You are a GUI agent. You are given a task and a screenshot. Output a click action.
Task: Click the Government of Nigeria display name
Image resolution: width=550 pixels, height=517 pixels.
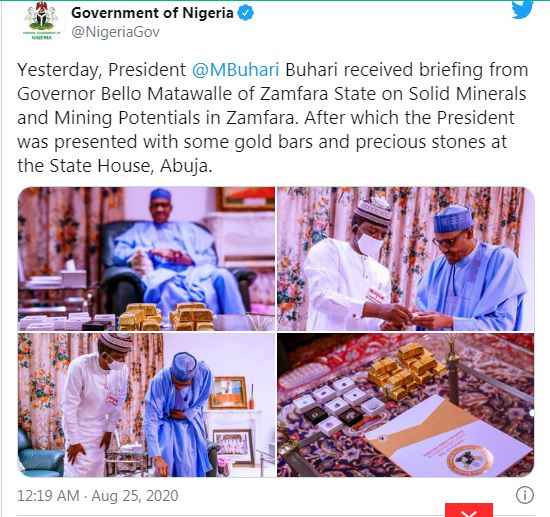coord(152,13)
